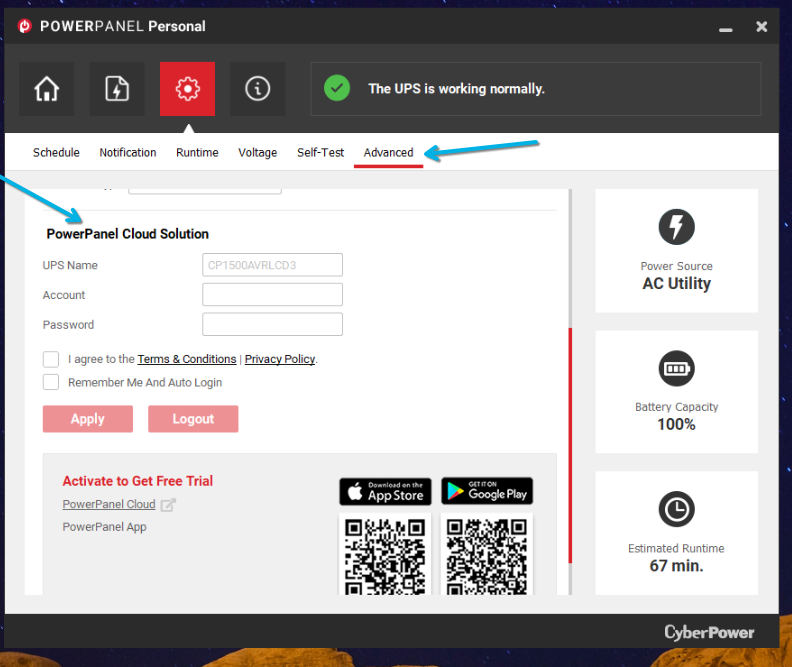Click the Google Play QR code

click(x=487, y=554)
